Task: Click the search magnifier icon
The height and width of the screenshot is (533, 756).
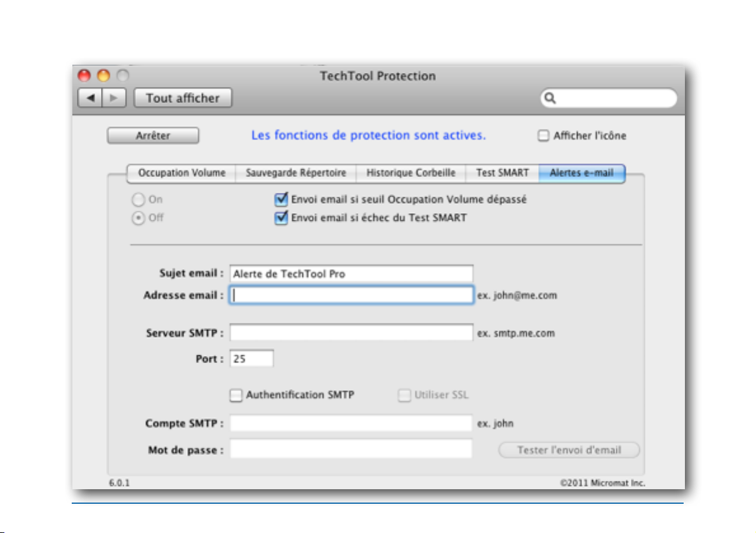Action: (550, 98)
